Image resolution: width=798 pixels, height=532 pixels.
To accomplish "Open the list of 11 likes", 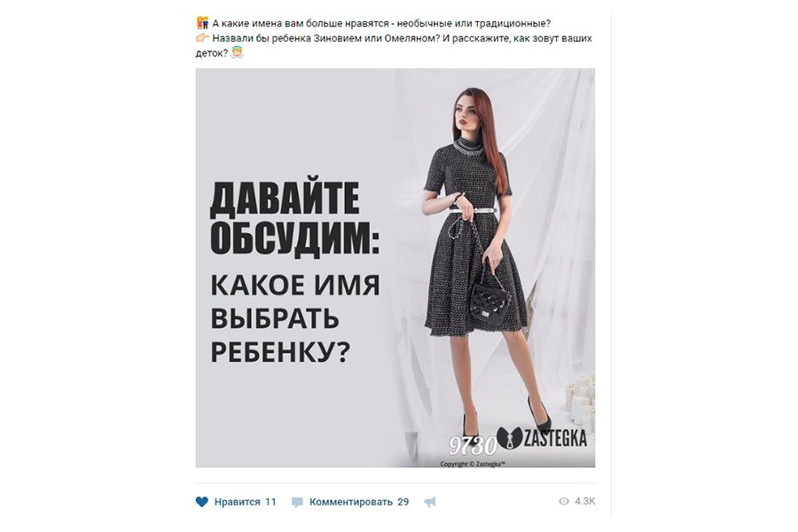I will point(270,502).
